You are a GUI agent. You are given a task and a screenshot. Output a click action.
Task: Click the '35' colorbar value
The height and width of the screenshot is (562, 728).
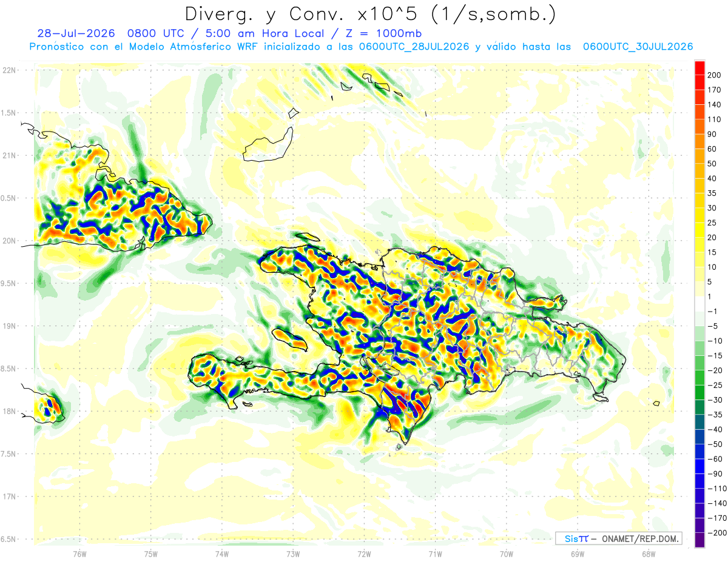(713, 193)
